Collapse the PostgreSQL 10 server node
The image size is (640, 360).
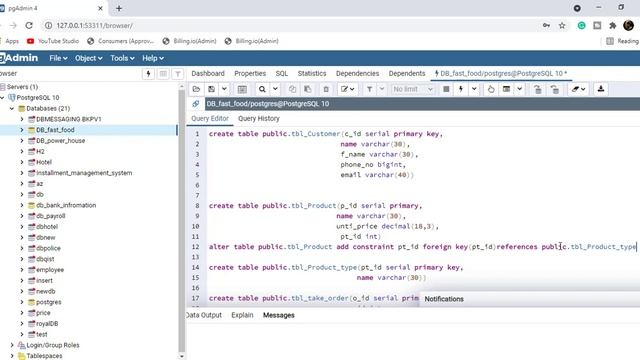pos(3,98)
